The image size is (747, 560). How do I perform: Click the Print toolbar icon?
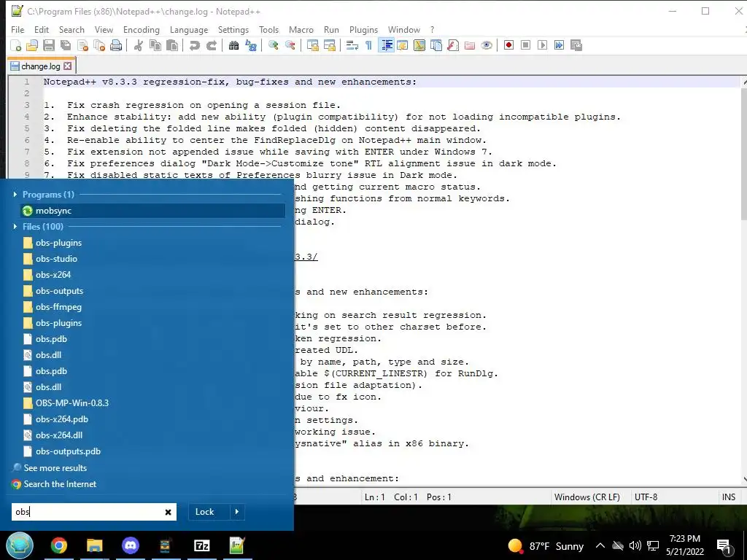pos(116,46)
